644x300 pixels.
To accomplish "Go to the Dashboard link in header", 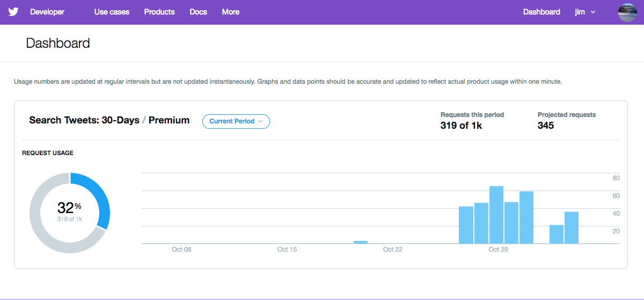I will click(x=541, y=12).
